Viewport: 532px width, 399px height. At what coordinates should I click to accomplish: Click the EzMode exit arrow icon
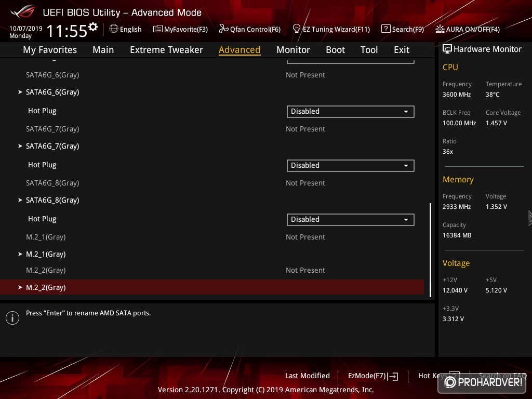(x=394, y=376)
